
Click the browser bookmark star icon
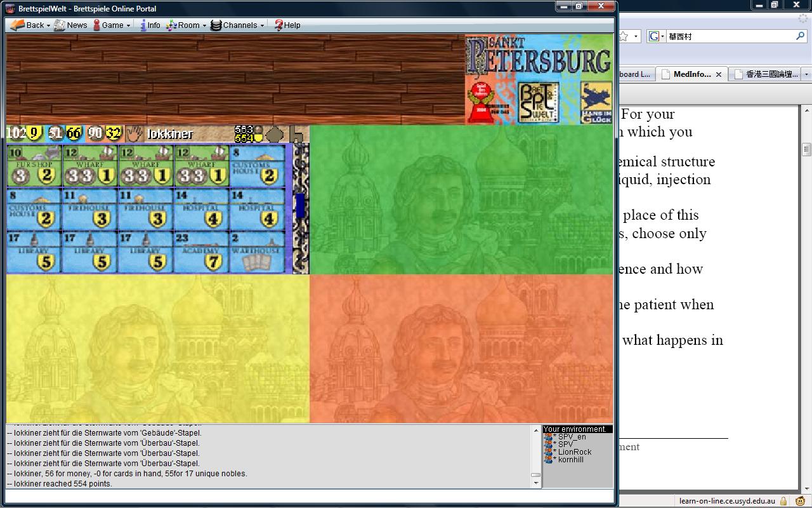coord(624,36)
